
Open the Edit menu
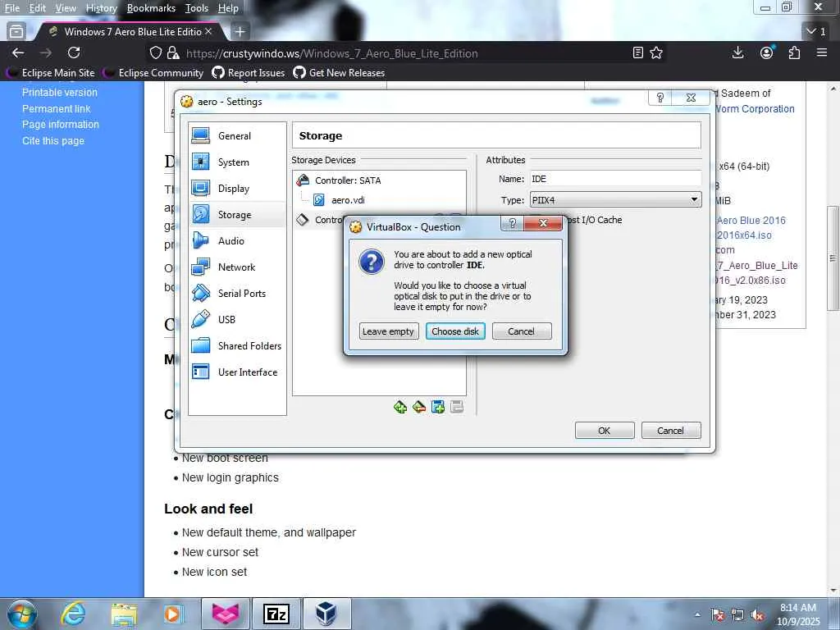(37, 8)
